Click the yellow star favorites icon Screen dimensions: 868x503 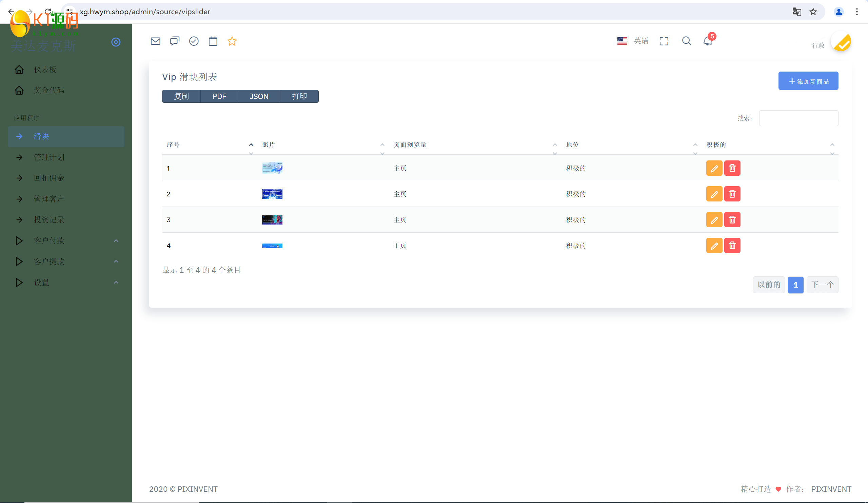pos(232,41)
